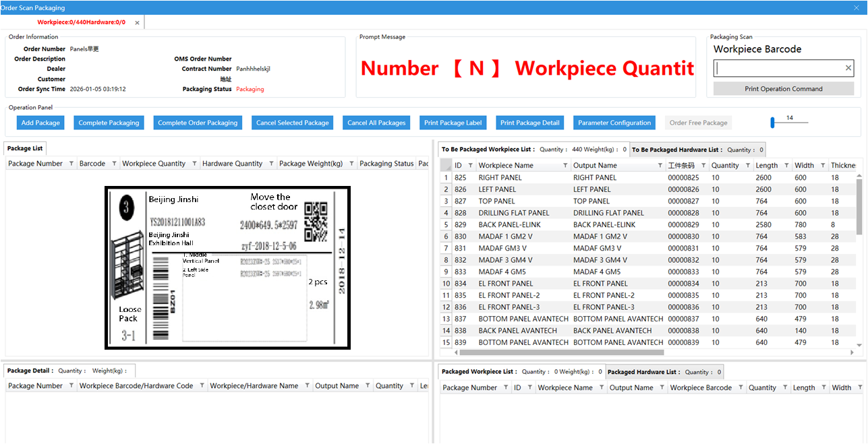Image resolution: width=868 pixels, height=444 pixels.
Task: Click the package label preview image
Action: click(228, 268)
